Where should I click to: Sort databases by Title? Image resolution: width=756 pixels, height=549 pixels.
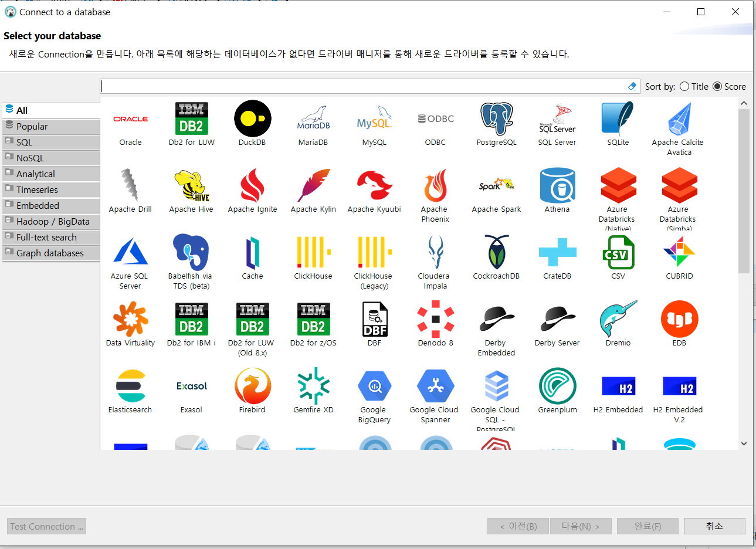(694, 86)
